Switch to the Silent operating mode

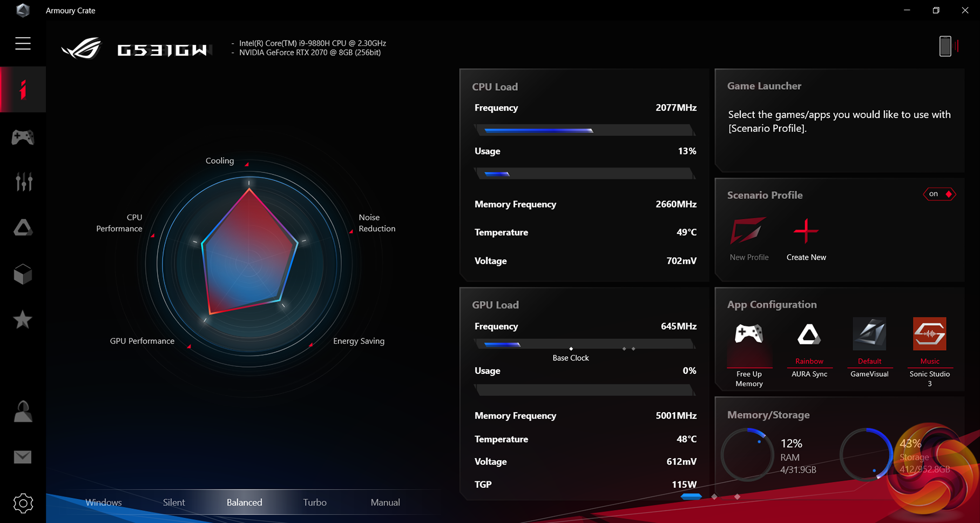tap(174, 502)
